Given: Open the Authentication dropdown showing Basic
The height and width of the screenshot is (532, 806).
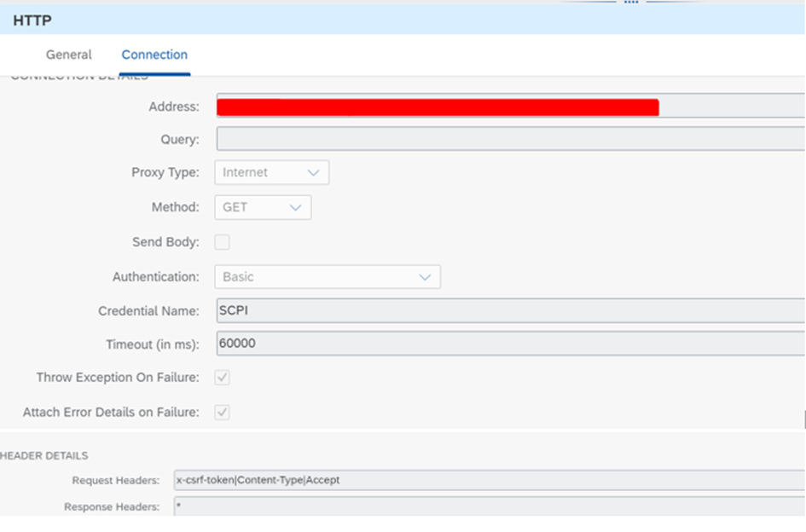Looking at the screenshot, I should pyautogui.click(x=328, y=276).
